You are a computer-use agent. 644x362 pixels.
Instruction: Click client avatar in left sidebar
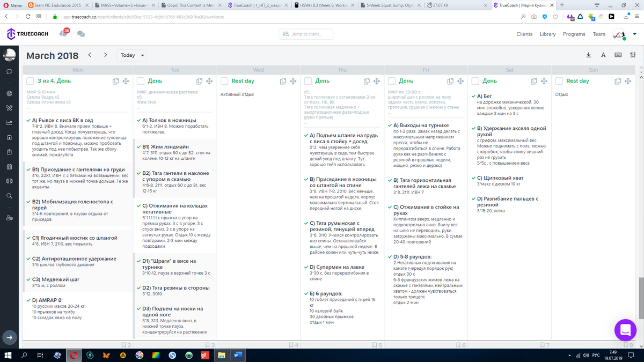coord(10,55)
